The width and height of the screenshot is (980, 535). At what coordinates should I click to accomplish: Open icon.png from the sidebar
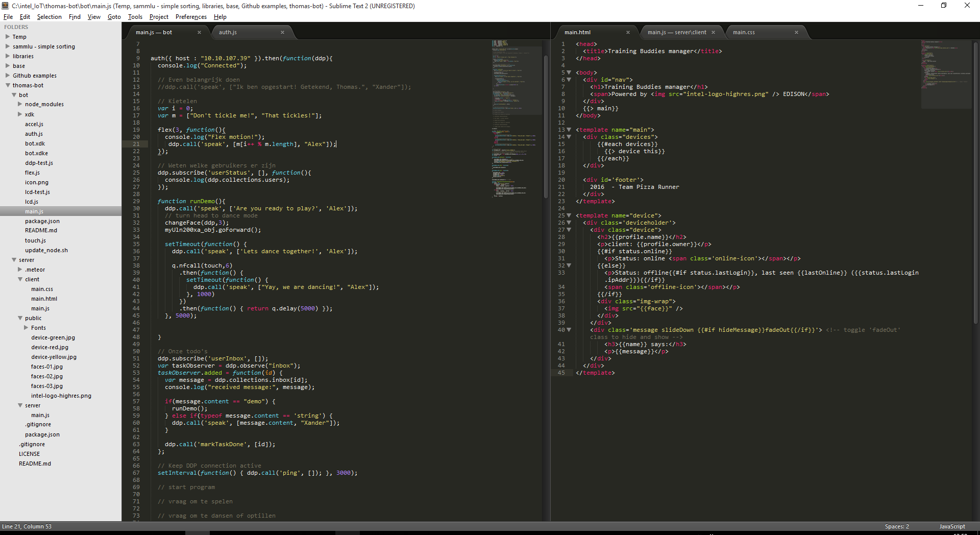pos(37,182)
